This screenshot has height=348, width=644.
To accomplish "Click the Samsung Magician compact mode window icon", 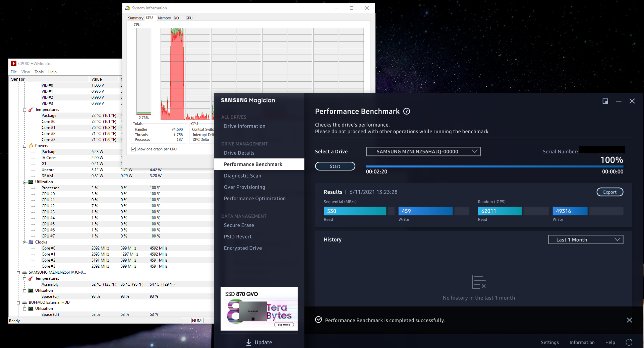I will coord(605,101).
